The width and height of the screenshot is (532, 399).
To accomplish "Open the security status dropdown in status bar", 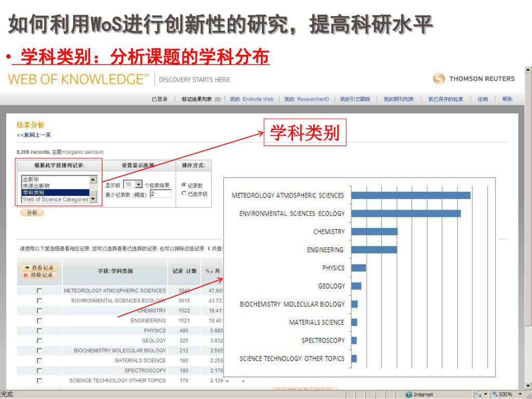I will [x=486, y=394].
